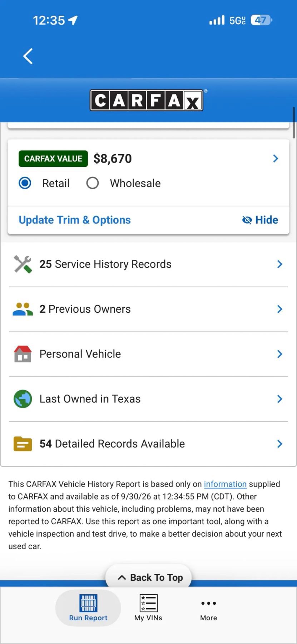Expand CARFAX Value details chevron
This screenshot has width=297, height=644.
tap(276, 158)
